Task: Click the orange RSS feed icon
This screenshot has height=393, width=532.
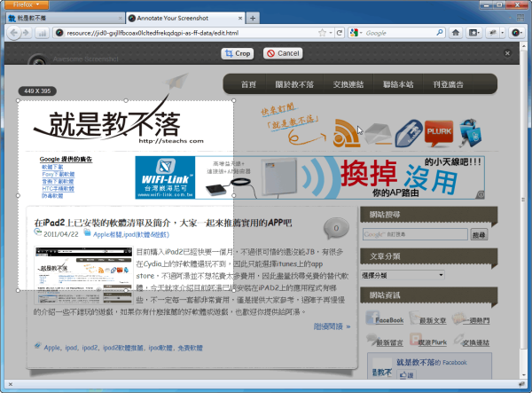Action: click(346, 133)
